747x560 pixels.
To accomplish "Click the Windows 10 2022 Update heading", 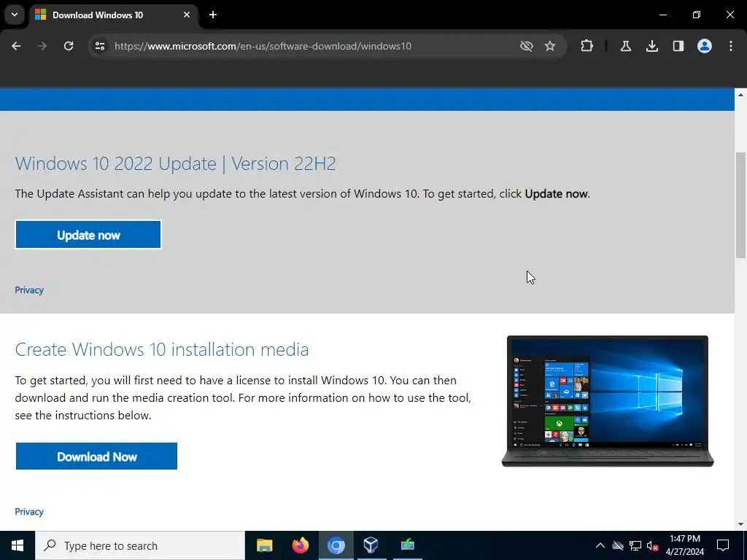I will tap(175, 164).
